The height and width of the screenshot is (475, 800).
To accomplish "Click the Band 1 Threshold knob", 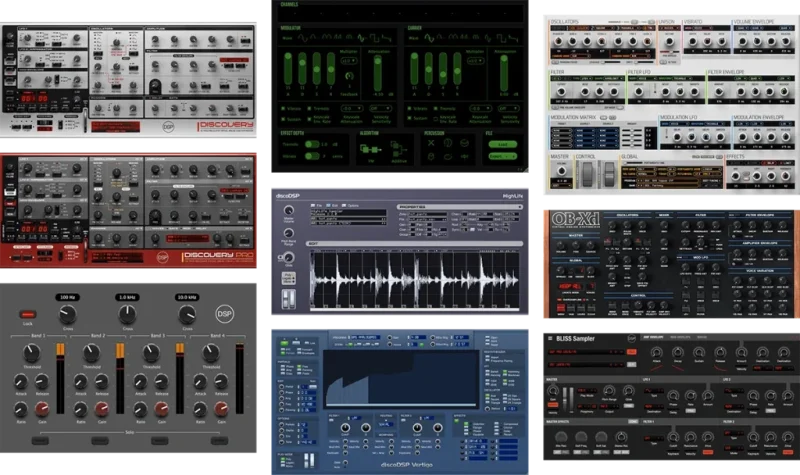I will click(x=32, y=353).
